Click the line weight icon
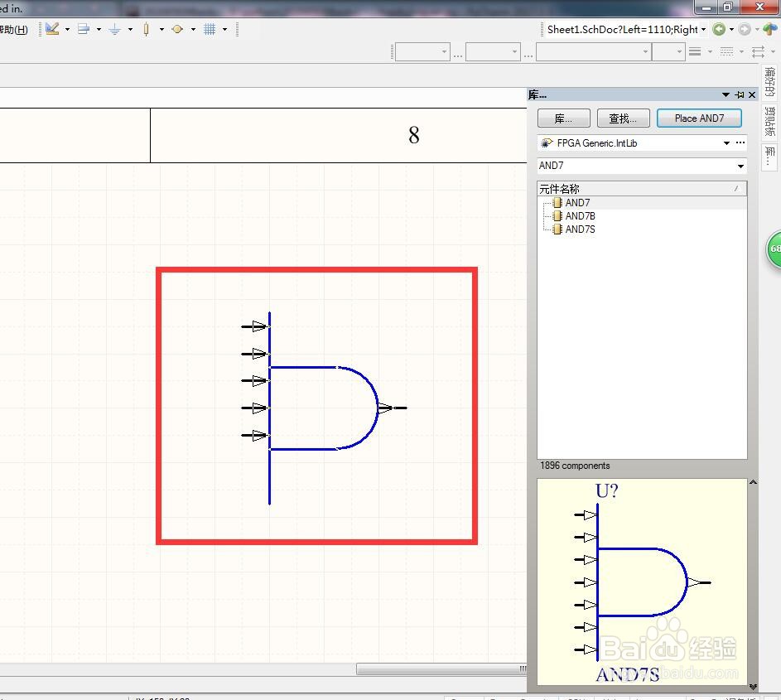781x700 pixels. (x=696, y=51)
